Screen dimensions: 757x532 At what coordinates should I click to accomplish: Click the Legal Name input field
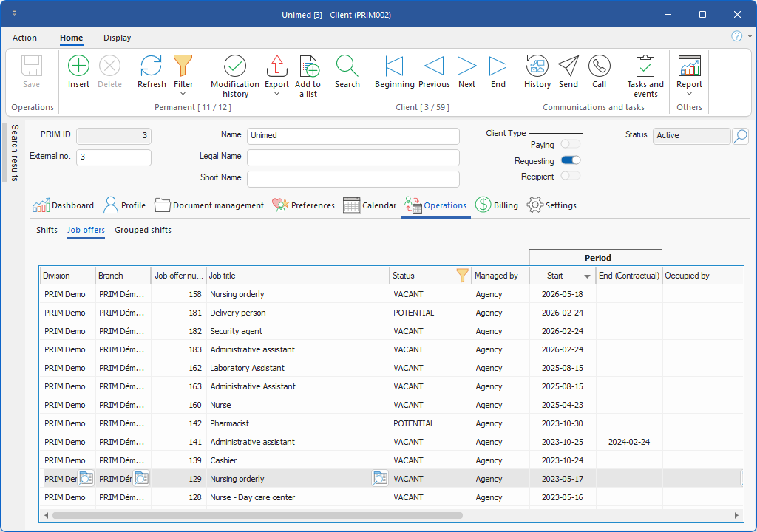pos(353,157)
